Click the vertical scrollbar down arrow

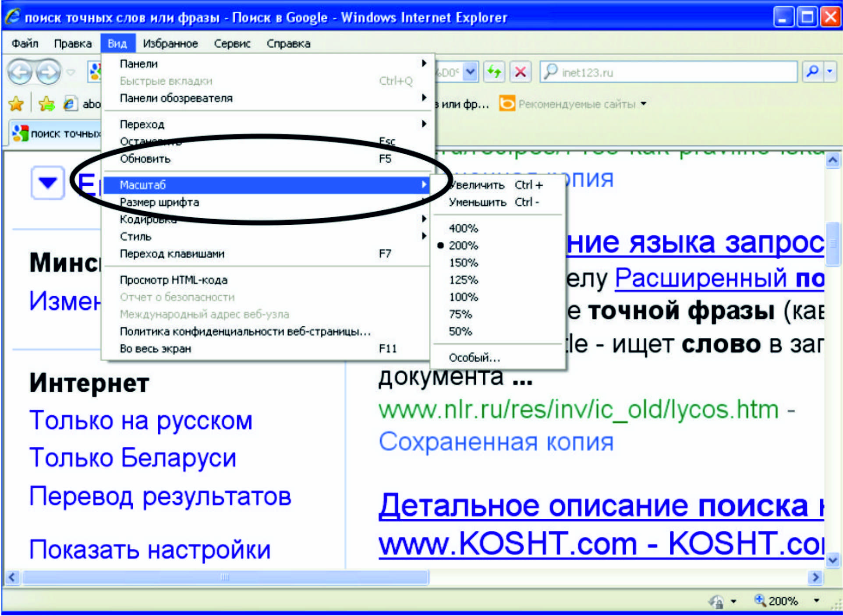[x=832, y=559]
